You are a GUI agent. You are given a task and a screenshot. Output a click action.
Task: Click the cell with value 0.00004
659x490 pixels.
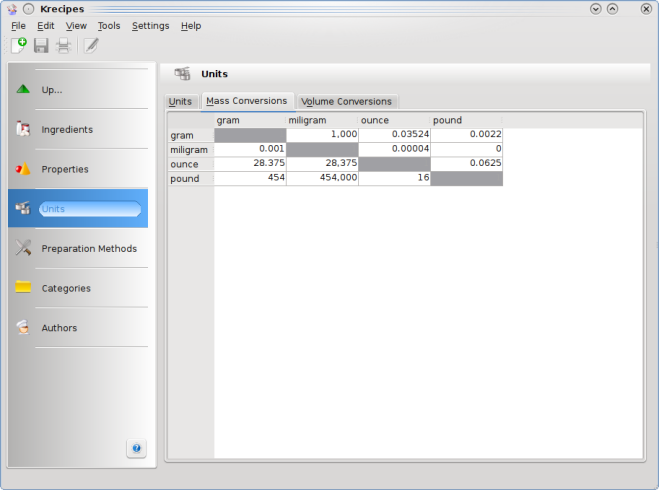[395, 149]
